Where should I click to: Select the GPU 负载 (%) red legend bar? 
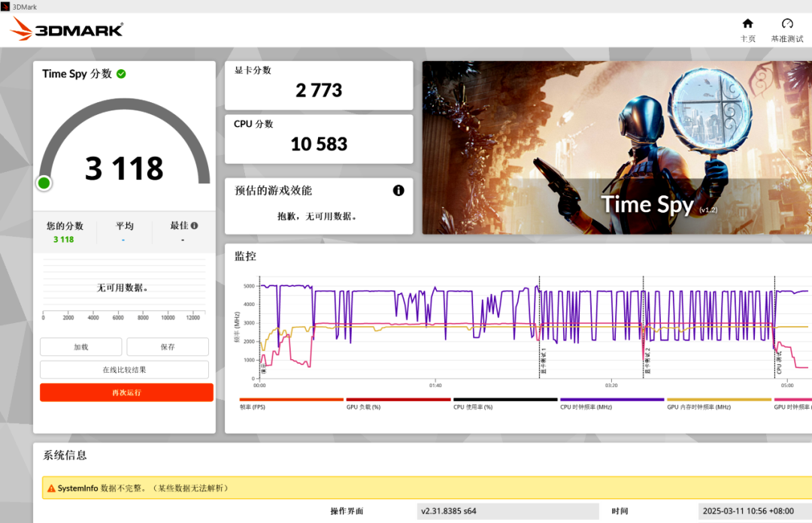coord(398,399)
